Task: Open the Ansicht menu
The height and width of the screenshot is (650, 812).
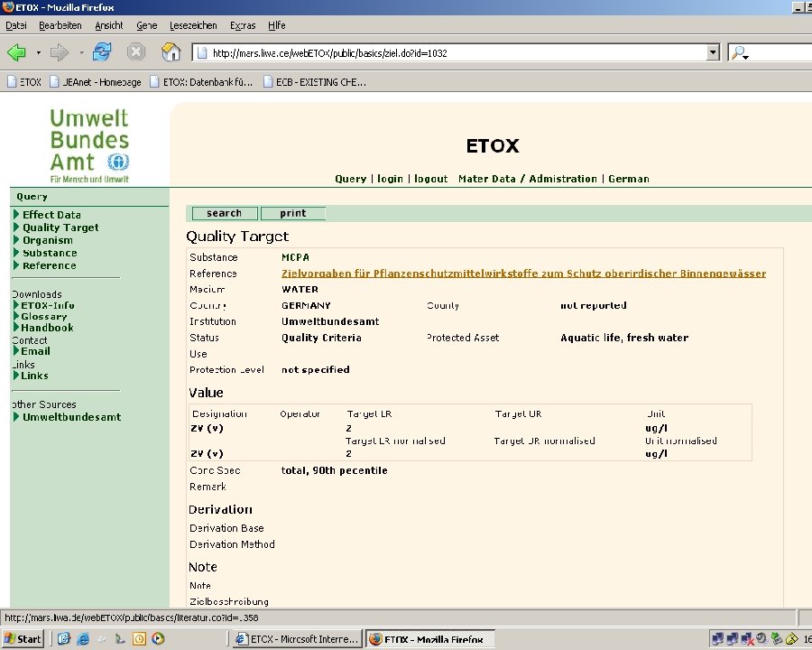Action: pos(109,25)
